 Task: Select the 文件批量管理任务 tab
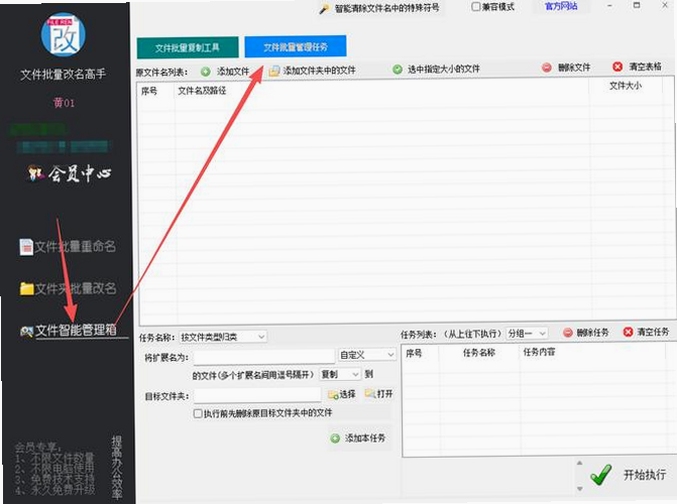(x=295, y=47)
